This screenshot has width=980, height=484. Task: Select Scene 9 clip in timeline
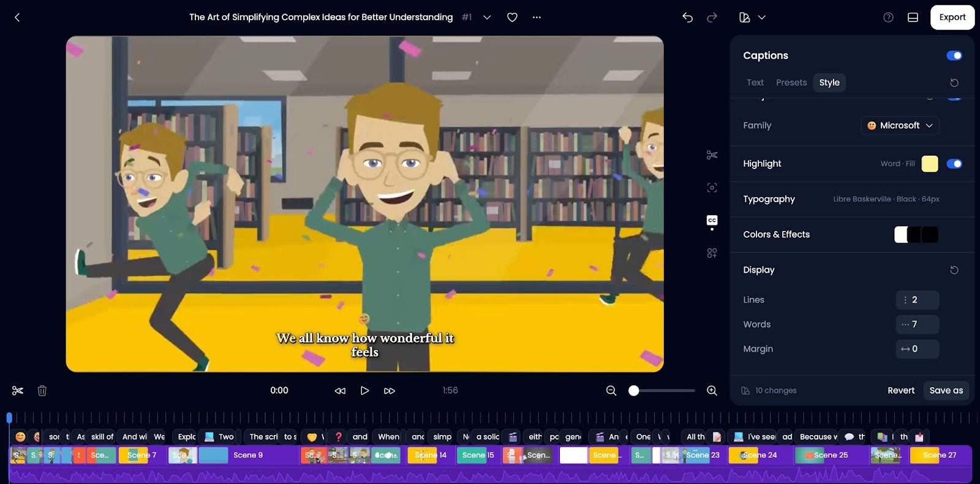pyautogui.click(x=248, y=455)
